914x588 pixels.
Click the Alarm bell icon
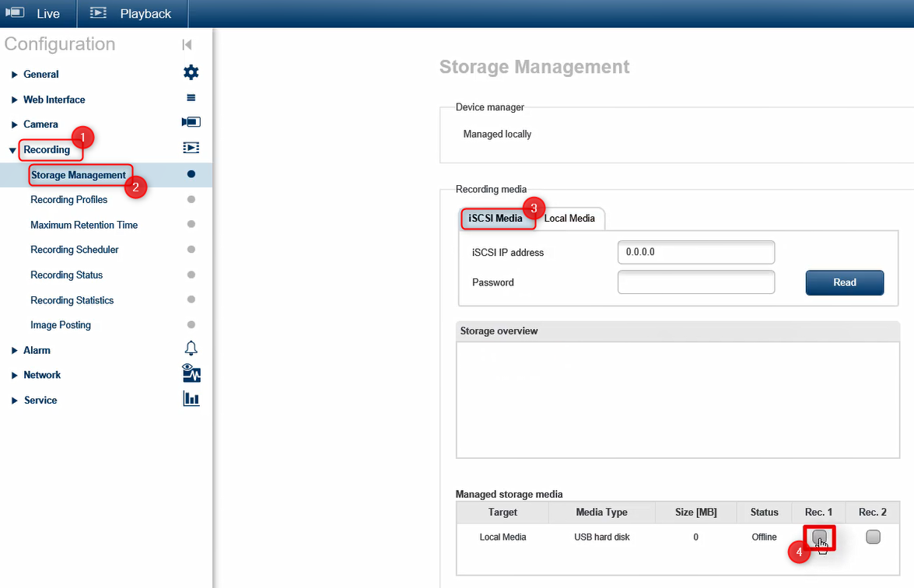pyautogui.click(x=191, y=348)
